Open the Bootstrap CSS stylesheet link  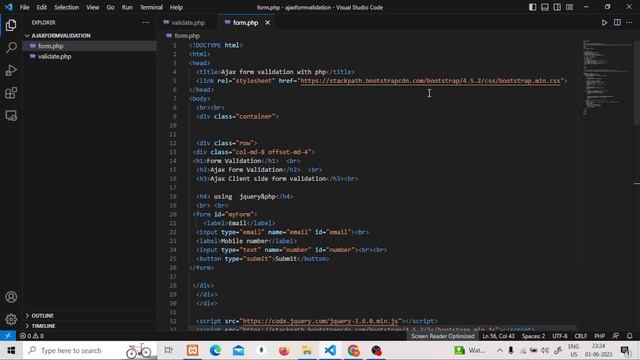430,81
